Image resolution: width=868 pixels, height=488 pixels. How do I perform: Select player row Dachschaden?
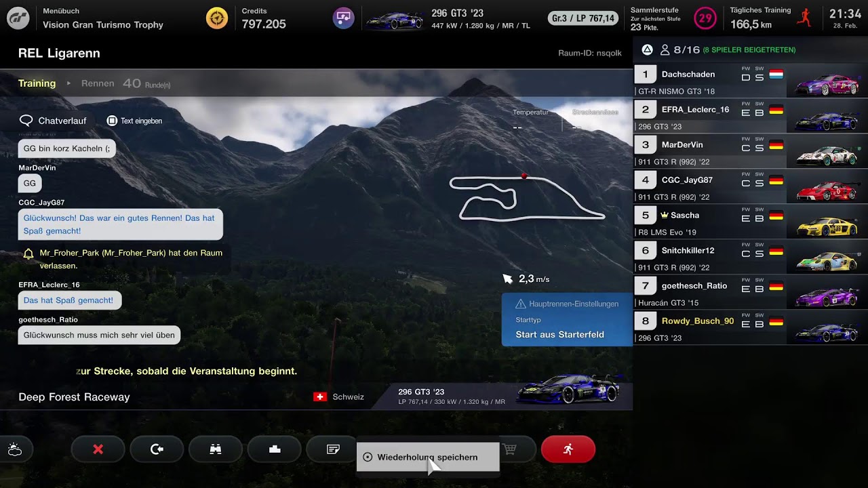[751, 81]
